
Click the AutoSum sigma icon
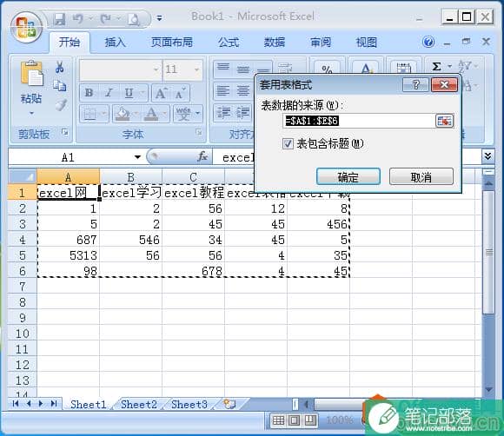(437, 66)
